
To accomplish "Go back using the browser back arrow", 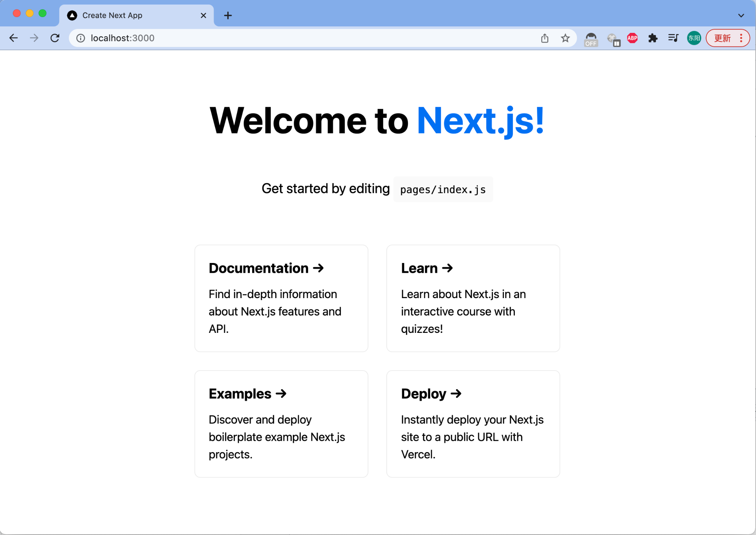I will 14,38.
